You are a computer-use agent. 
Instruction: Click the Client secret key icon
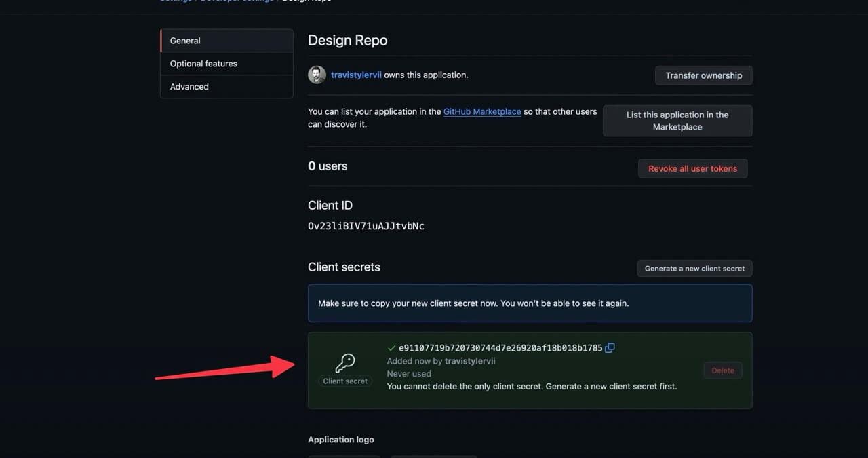click(x=345, y=363)
